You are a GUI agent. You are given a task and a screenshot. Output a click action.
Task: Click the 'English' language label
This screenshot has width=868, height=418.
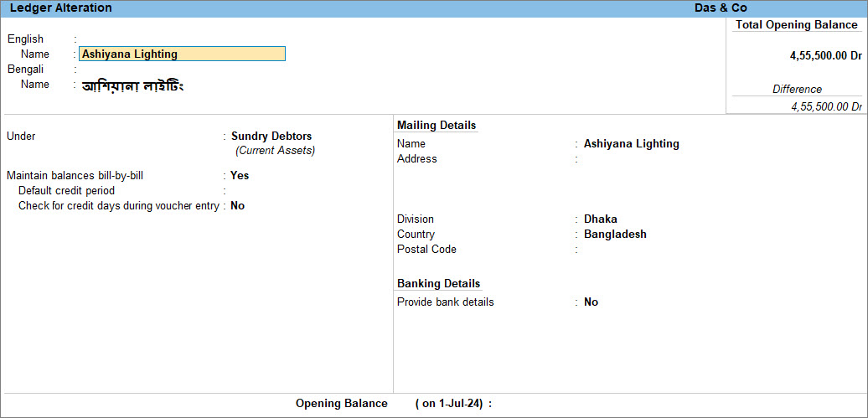[25, 39]
